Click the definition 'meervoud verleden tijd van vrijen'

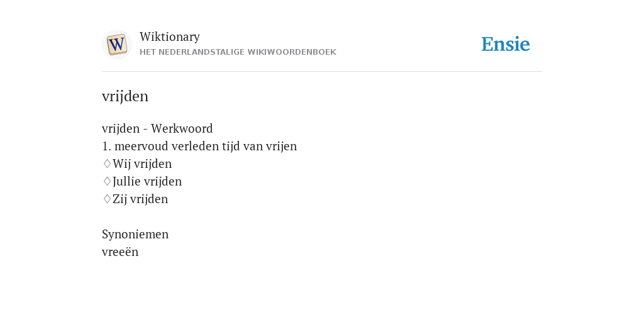click(206, 146)
